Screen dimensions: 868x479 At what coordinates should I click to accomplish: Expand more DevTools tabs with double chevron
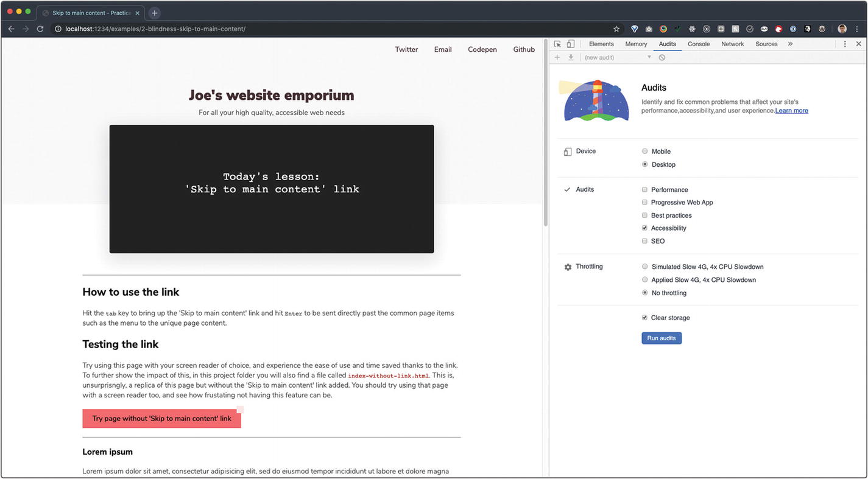(x=790, y=44)
